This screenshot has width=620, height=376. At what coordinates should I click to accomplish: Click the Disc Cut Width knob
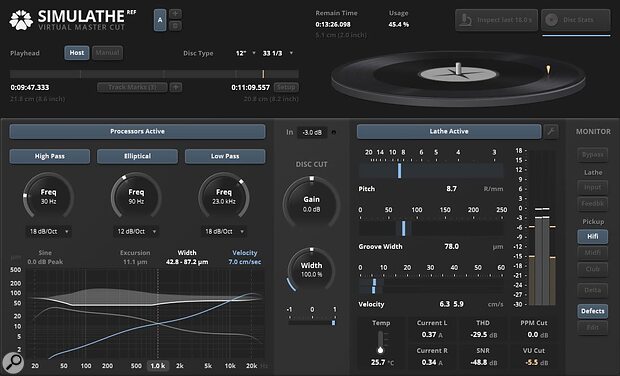click(312, 270)
